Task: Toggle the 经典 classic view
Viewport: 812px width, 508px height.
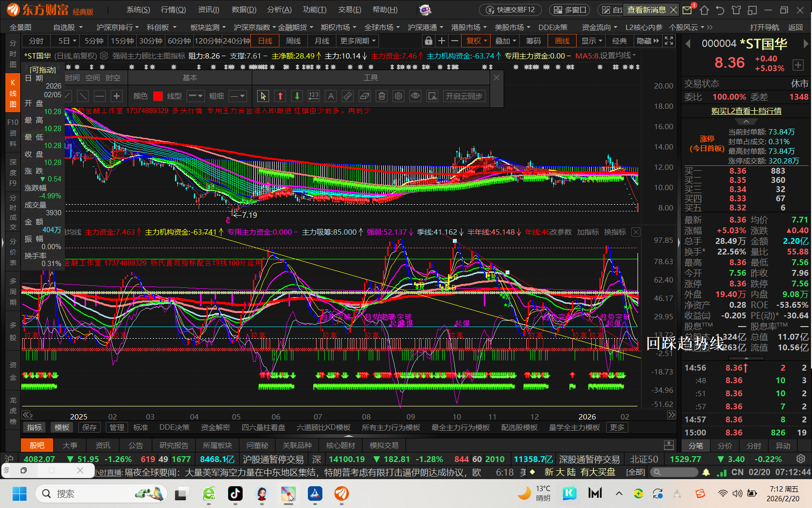Action: click(619, 41)
